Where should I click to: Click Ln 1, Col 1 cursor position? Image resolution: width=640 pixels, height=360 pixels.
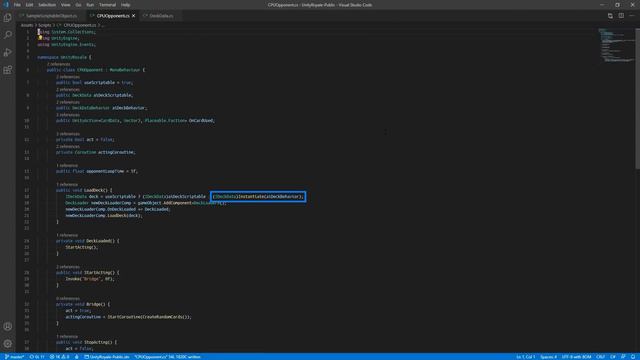pos(526,357)
